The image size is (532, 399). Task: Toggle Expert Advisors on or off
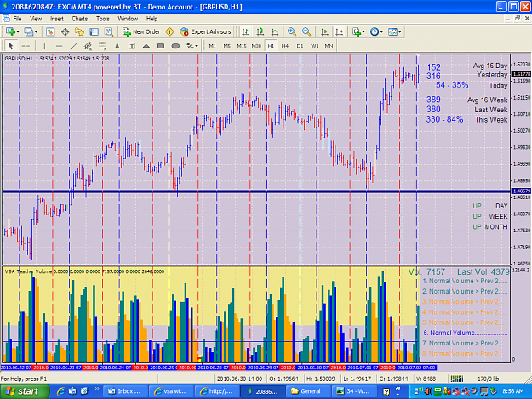[x=205, y=31]
